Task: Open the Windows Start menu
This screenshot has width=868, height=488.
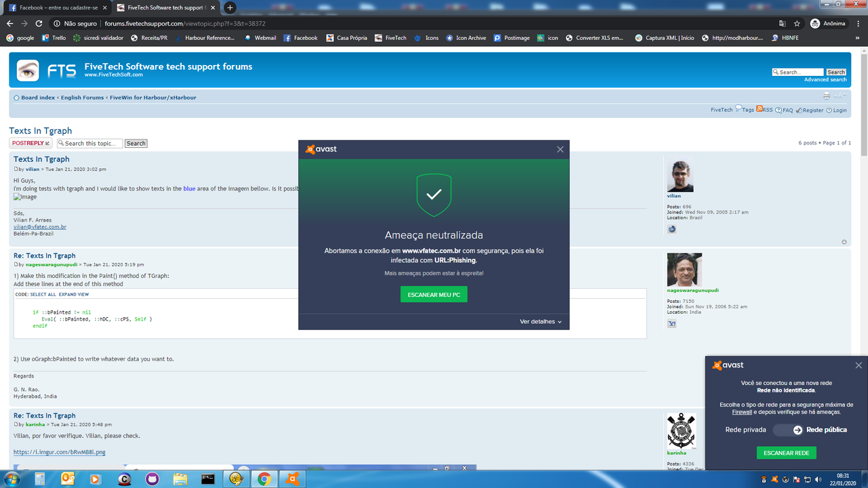Action: 12,479
